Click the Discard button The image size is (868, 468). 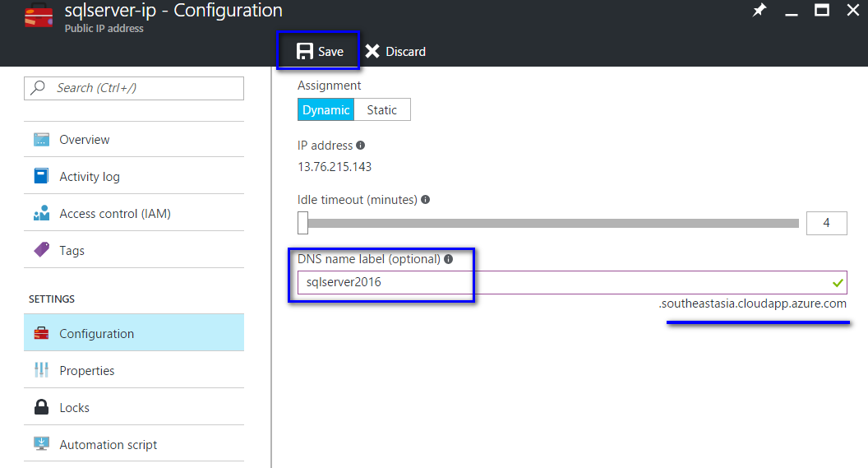tap(395, 52)
